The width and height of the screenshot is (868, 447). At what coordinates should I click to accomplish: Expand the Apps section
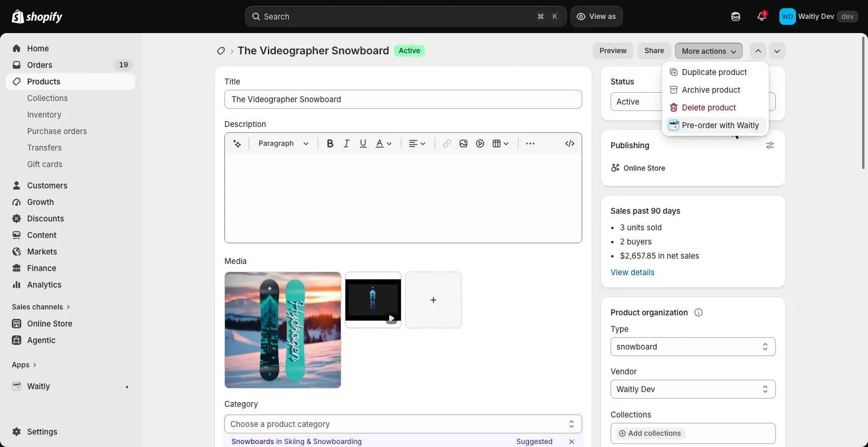pyautogui.click(x=24, y=365)
